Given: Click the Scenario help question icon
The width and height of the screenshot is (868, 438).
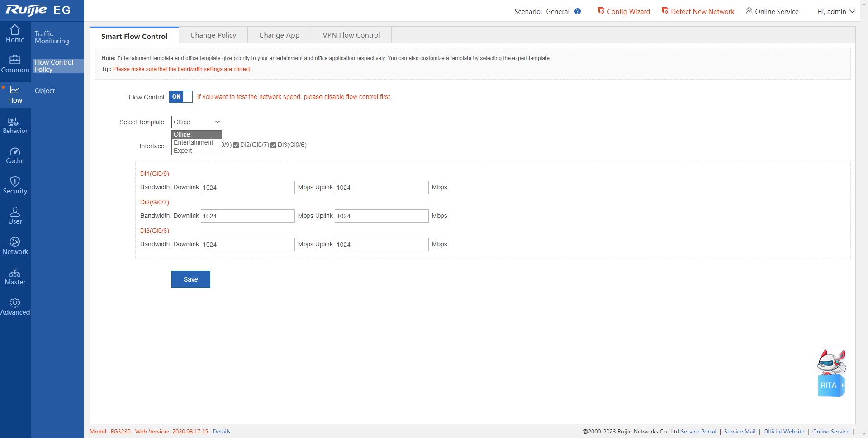Looking at the screenshot, I should [578, 12].
